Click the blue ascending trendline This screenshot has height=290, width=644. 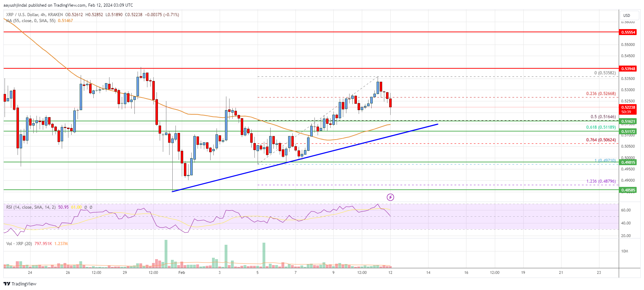(305, 158)
